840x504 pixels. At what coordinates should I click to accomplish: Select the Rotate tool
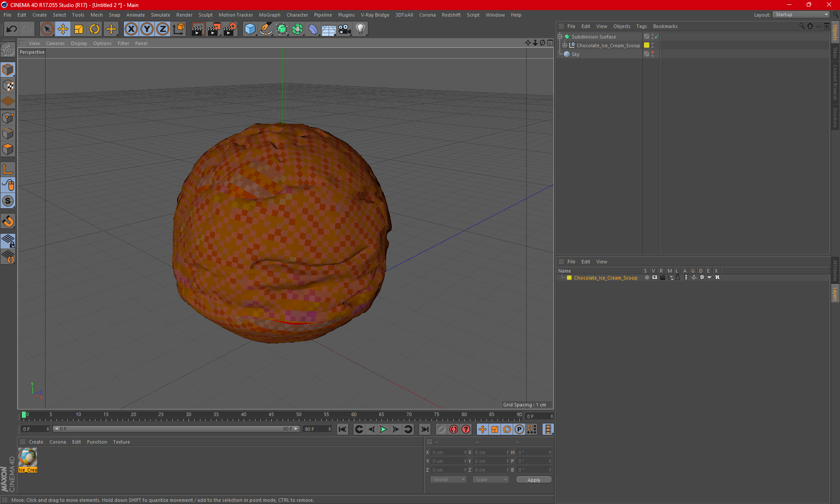click(94, 29)
